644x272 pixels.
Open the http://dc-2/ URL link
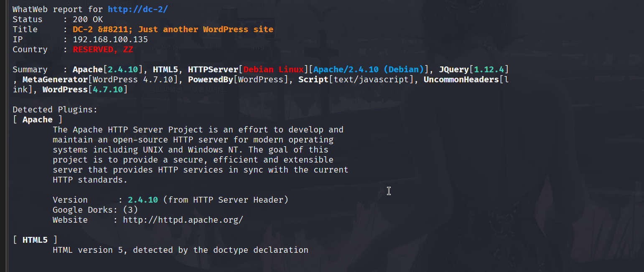point(137,9)
